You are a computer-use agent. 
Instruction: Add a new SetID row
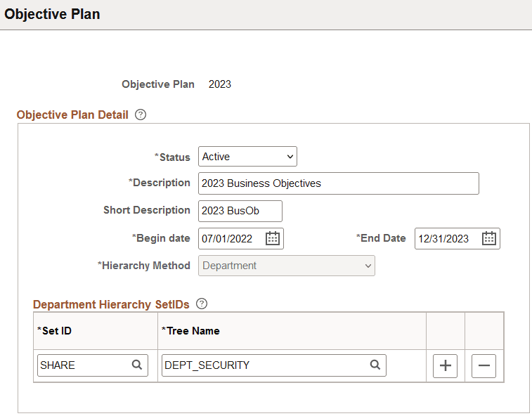[445, 366]
